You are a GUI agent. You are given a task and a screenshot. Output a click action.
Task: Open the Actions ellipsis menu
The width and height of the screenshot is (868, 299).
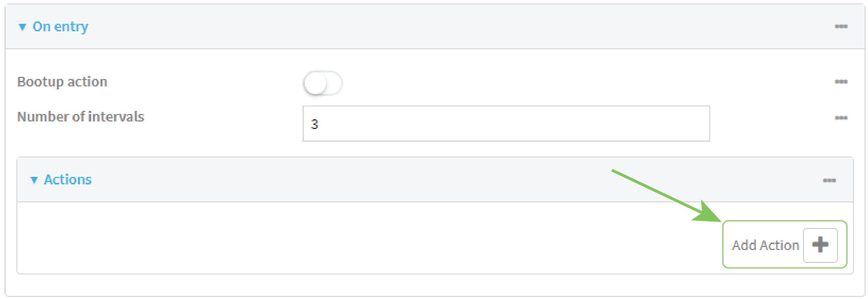pos(829,180)
